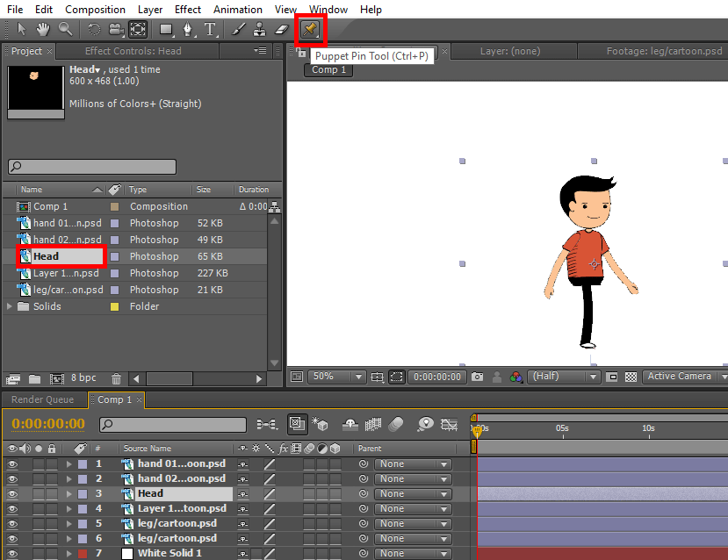Screen dimensions: 728x560
Task: Open the magnification ratio dropdown showing 50%
Action: [356, 376]
